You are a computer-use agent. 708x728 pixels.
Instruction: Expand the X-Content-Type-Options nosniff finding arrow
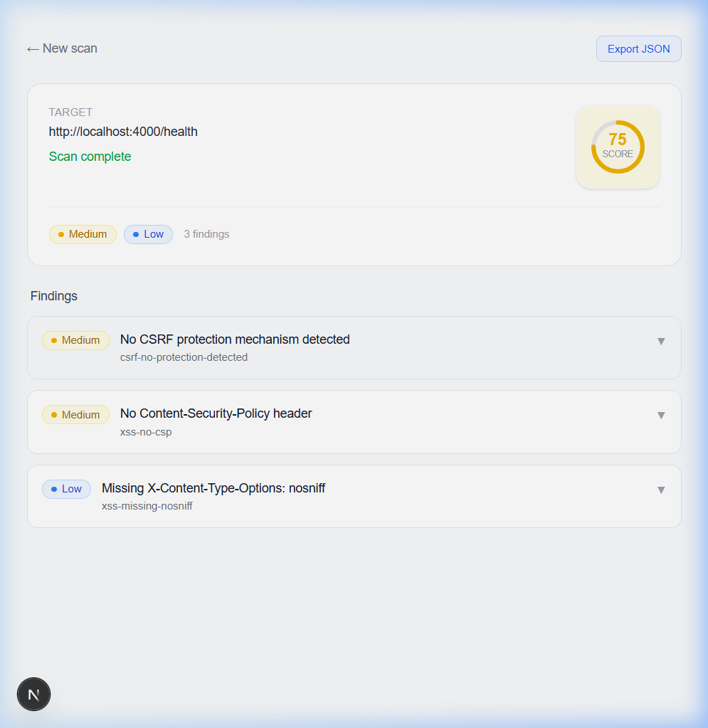point(661,490)
